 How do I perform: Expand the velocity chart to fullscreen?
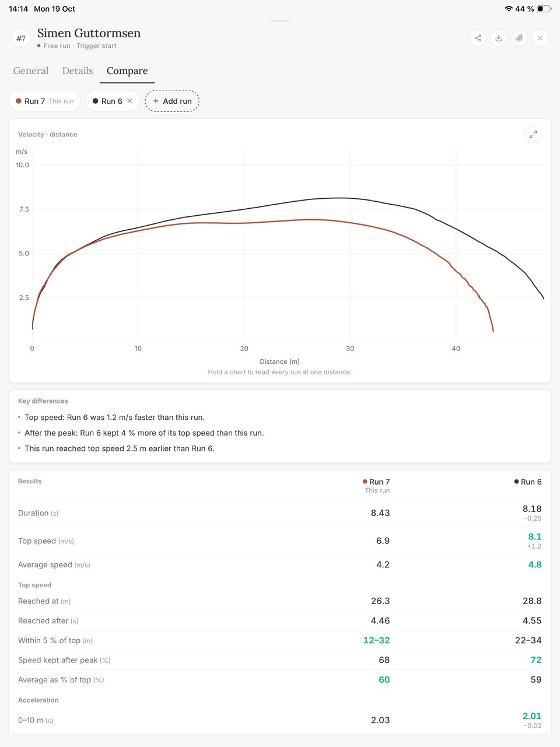tap(533, 134)
